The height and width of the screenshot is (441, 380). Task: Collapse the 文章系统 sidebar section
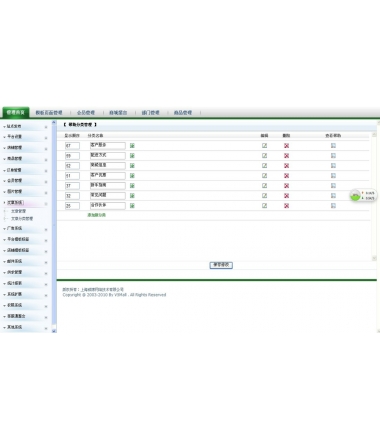25,203
